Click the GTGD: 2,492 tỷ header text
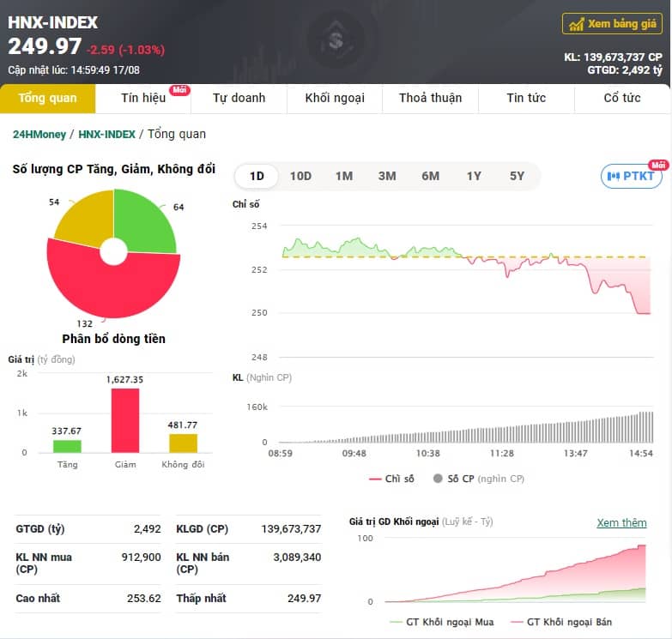The height and width of the screenshot is (639, 672). point(625,69)
